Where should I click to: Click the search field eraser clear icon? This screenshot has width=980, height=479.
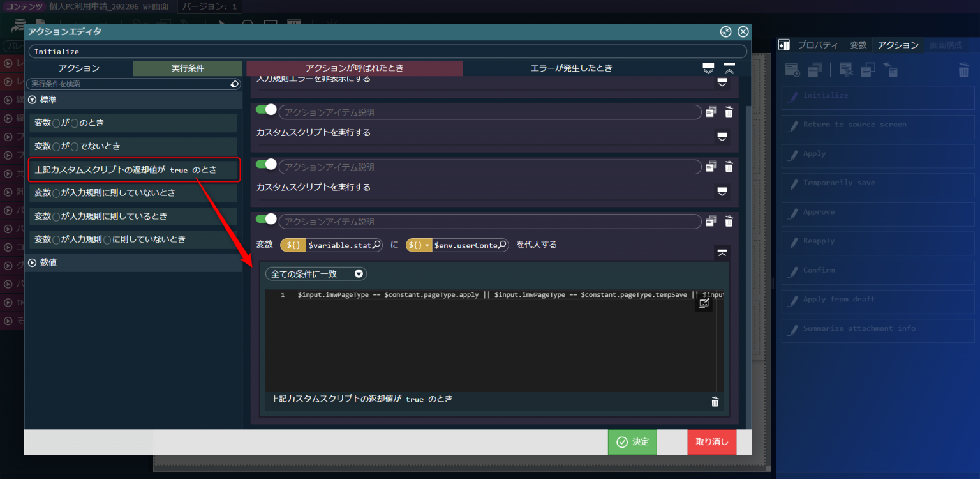pyautogui.click(x=234, y=84)
